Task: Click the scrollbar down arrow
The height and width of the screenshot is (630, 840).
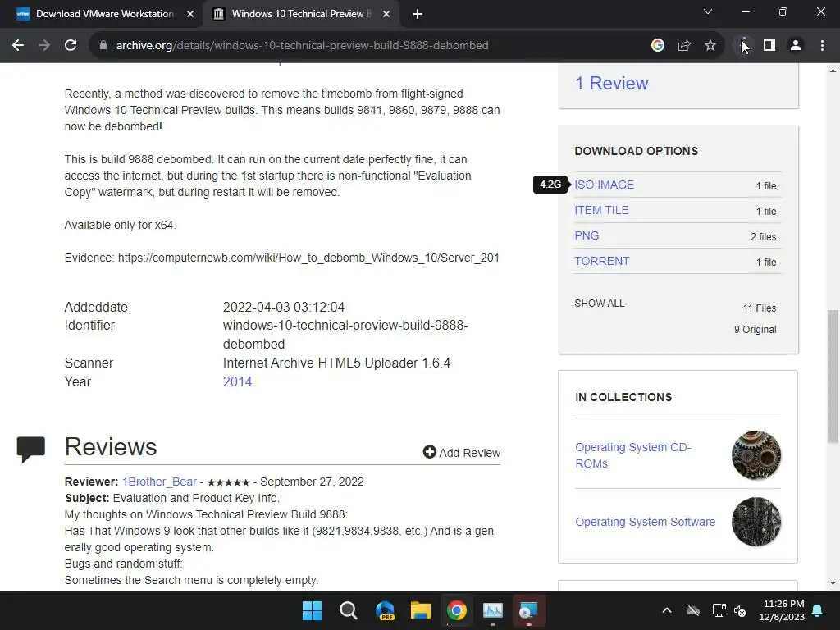Action: (833, 583)
